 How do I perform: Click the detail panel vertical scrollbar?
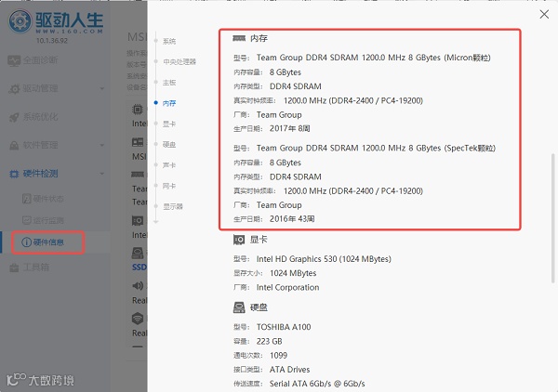point(552,218)
